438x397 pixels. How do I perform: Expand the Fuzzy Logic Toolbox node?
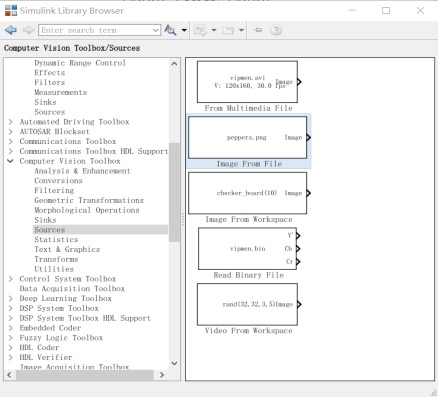[x=11, y=338]
